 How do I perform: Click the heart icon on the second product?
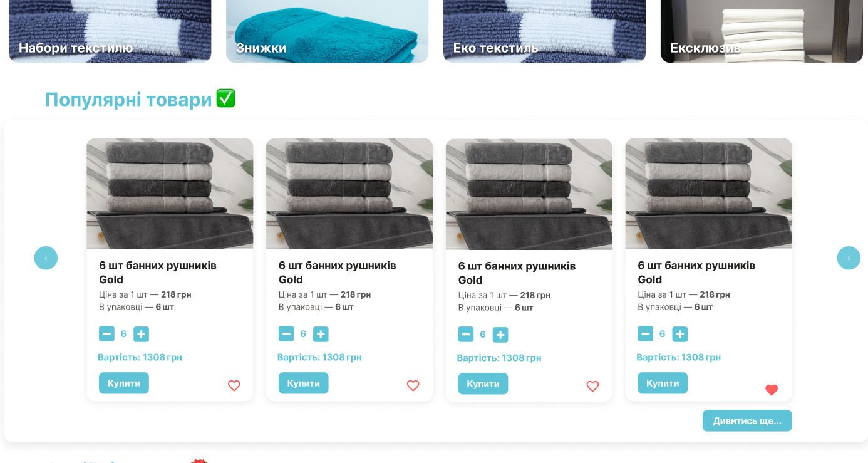point(413,386)
